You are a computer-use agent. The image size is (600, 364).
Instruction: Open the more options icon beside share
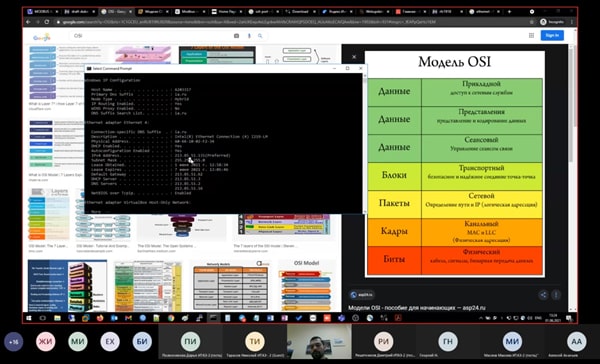click(556, 295)
